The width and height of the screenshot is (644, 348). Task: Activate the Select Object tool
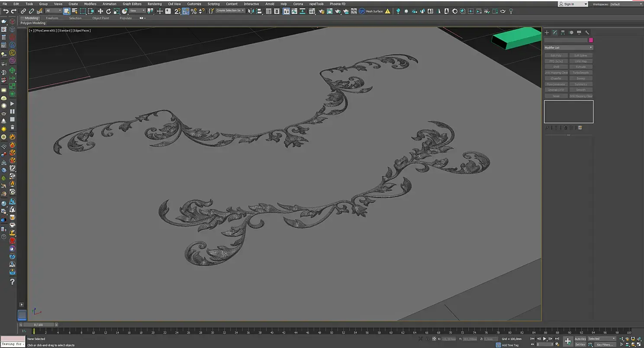67,11
